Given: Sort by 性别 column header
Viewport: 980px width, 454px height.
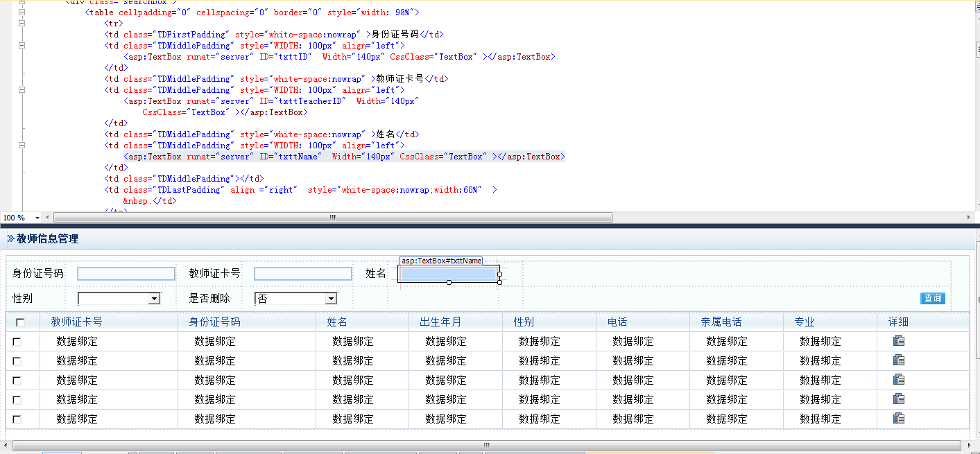Looking at the screenshot, I should pos(524,322).
